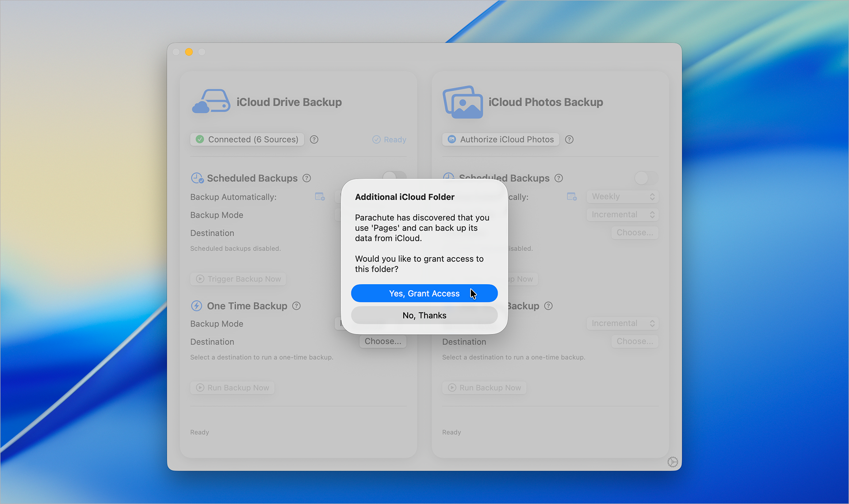Click One Time Backup lightning icon

[x=196, y=306]
